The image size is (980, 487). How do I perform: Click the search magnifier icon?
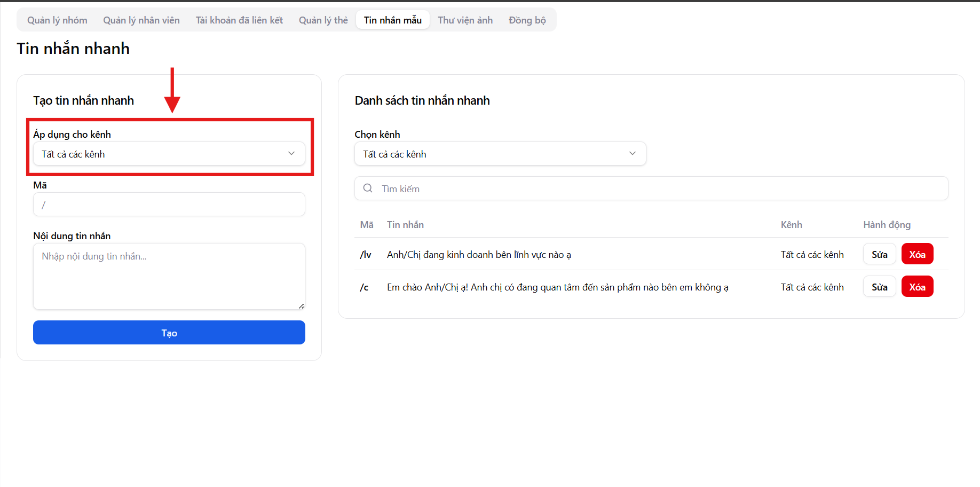(368, 188)
